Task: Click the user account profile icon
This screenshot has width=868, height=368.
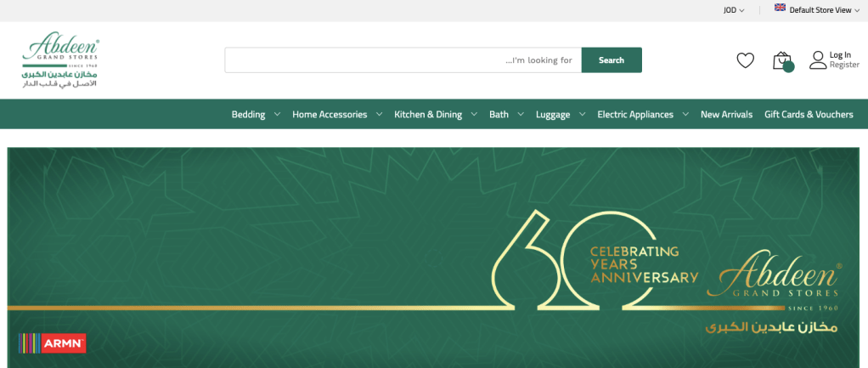Action: [x=817, y=60]
